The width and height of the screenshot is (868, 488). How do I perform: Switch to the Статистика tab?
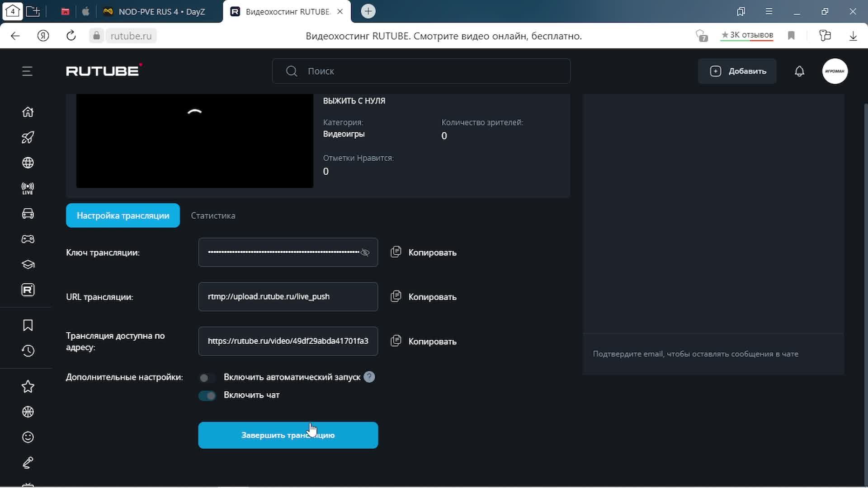pos(213,216)
